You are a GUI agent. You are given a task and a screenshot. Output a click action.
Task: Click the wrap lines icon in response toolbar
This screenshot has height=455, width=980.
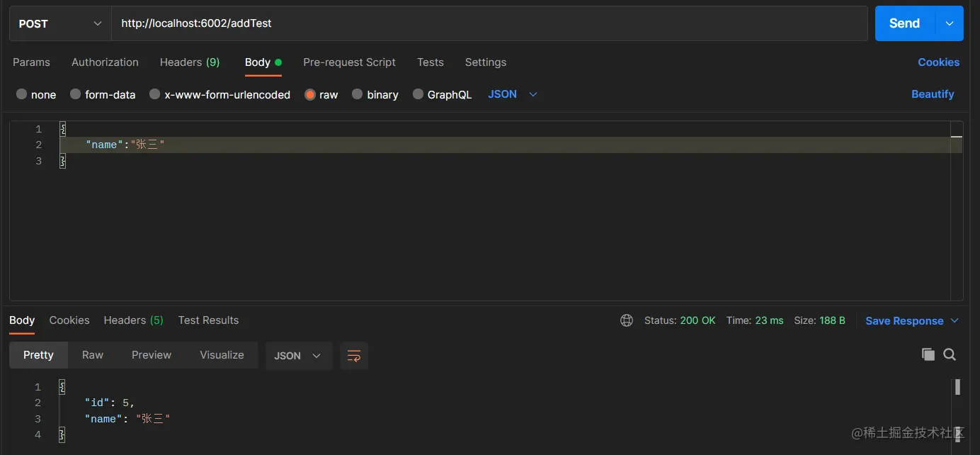pyautogui.click(x=354, y=356)
